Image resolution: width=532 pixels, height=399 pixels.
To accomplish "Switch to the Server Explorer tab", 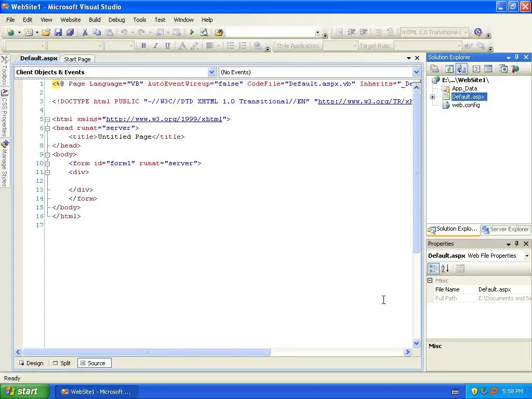I will pos(505,229).
